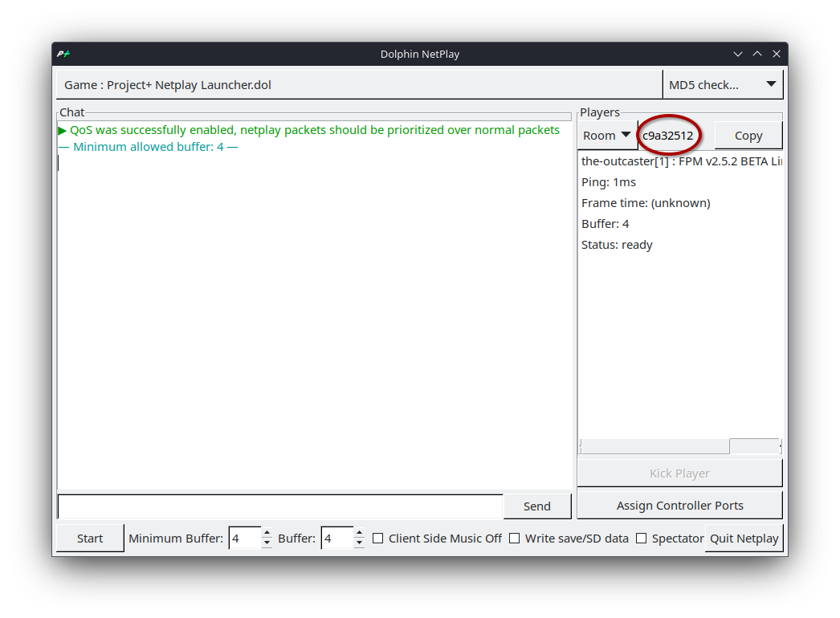Click the Project+ app icon in title bar

point(63,54)
